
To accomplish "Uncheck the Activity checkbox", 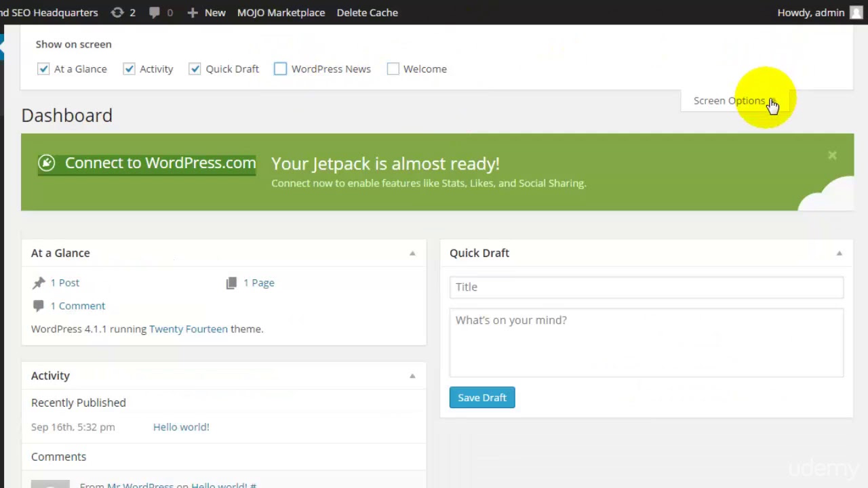I will [x=129, y=68].
